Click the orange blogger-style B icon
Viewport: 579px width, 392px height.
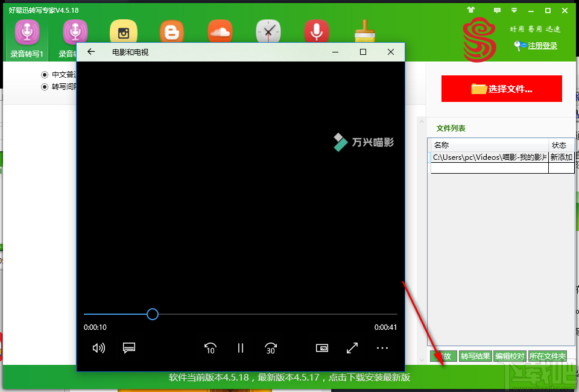pyautogui.click(x=172, y=32)
